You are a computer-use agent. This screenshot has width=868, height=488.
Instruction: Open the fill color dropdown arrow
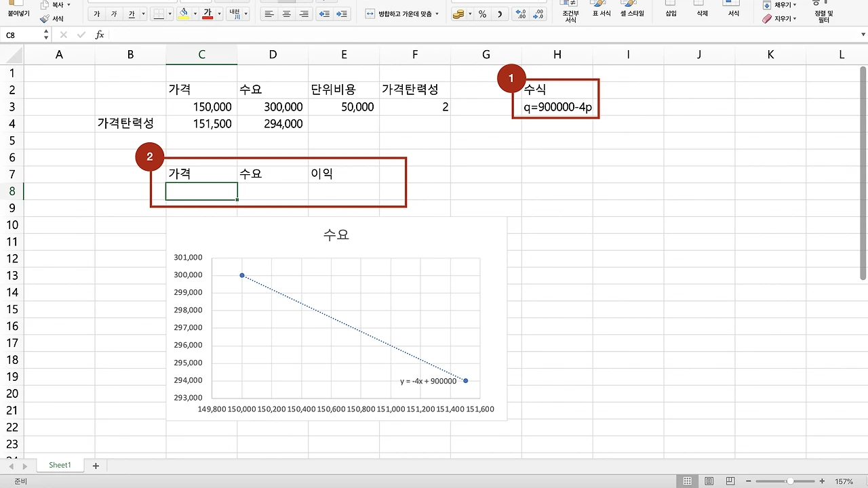pyautogui.click(x=195, y=14)
